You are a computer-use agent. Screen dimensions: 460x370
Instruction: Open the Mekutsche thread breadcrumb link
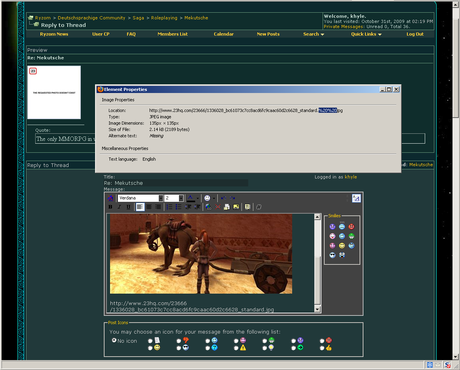click(196, 18)
